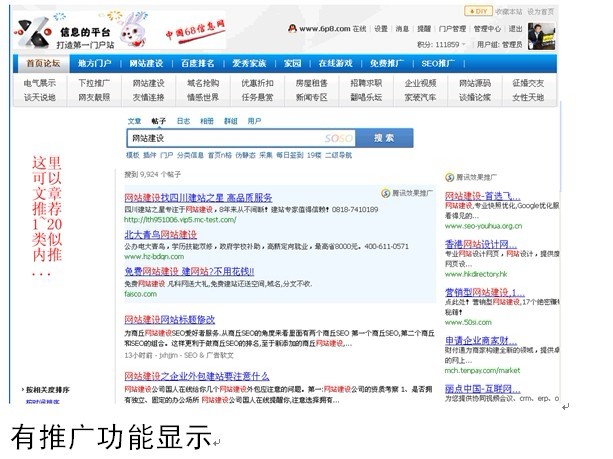Open 房屋租售 forum link
Screen dimensions: 613x459
[312, 83]
